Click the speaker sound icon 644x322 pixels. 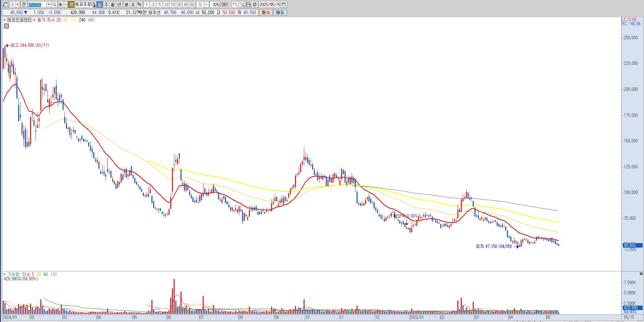(x=61, y=4)
